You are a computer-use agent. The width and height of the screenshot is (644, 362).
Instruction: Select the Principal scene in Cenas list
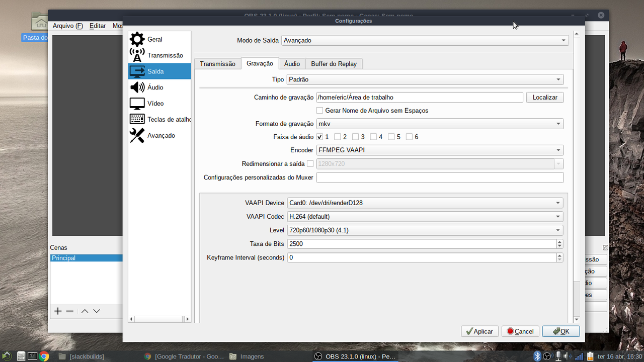point(87,258)
